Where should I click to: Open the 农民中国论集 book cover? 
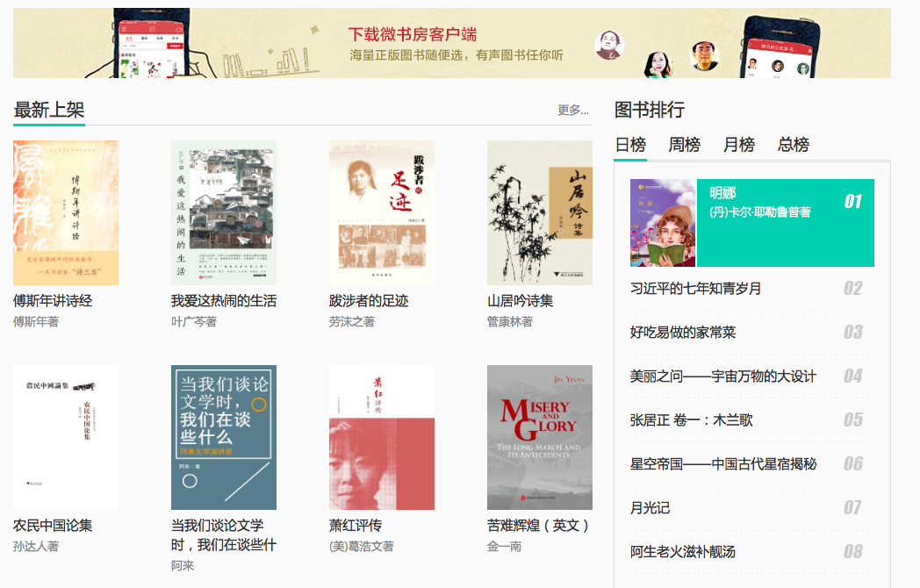point(66,437)
